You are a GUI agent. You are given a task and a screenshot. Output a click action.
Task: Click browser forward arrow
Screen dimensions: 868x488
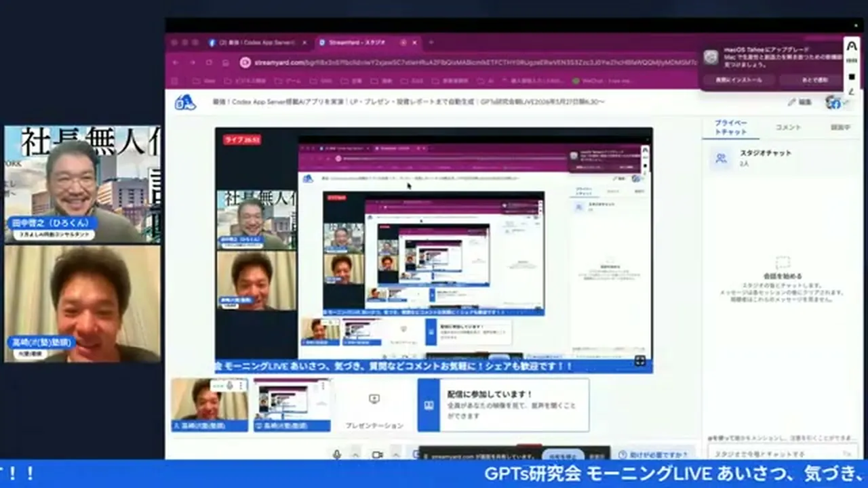click(x=193, y=62)
